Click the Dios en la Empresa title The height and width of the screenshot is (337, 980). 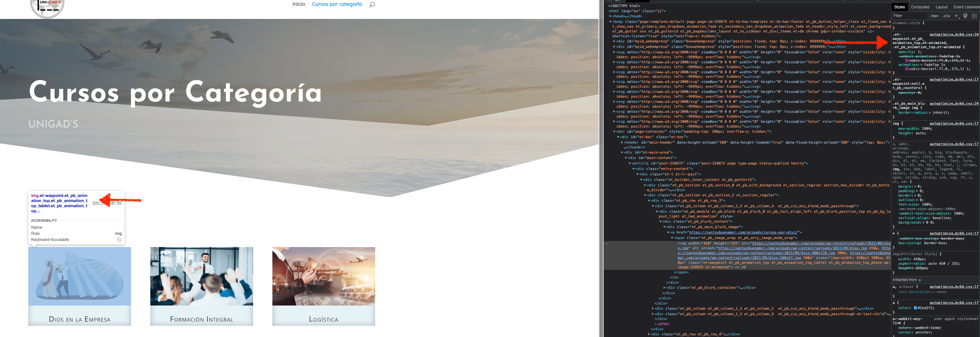[80, 319]
